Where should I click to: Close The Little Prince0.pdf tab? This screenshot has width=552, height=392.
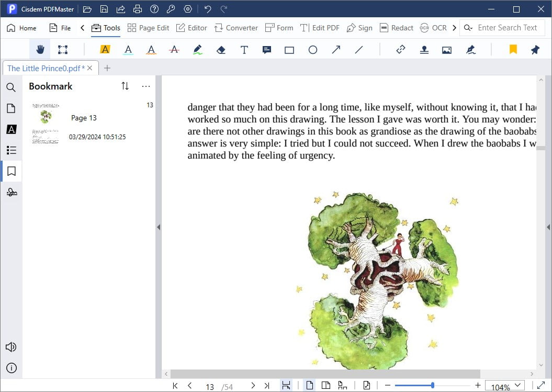coord(90,68)
